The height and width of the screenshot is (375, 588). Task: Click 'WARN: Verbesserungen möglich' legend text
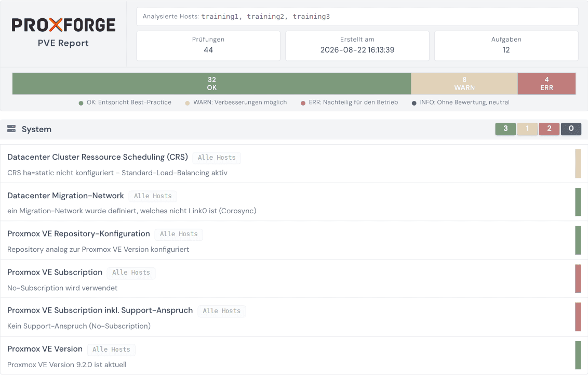[240, 102]
